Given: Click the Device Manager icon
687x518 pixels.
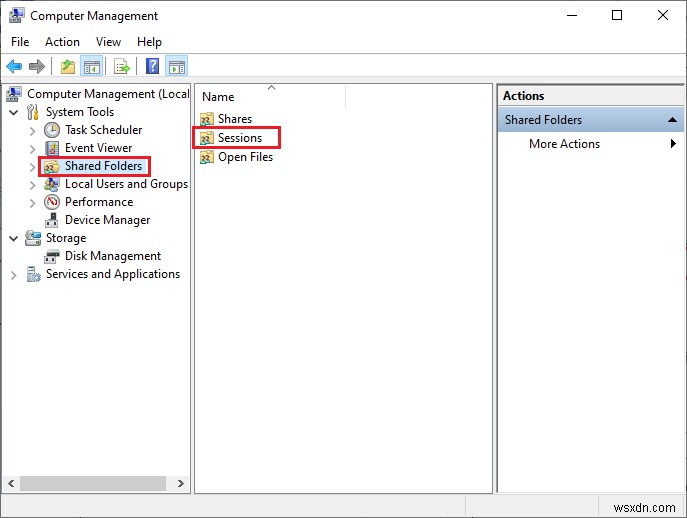Looking at the screenshot, I should [52, 220].
